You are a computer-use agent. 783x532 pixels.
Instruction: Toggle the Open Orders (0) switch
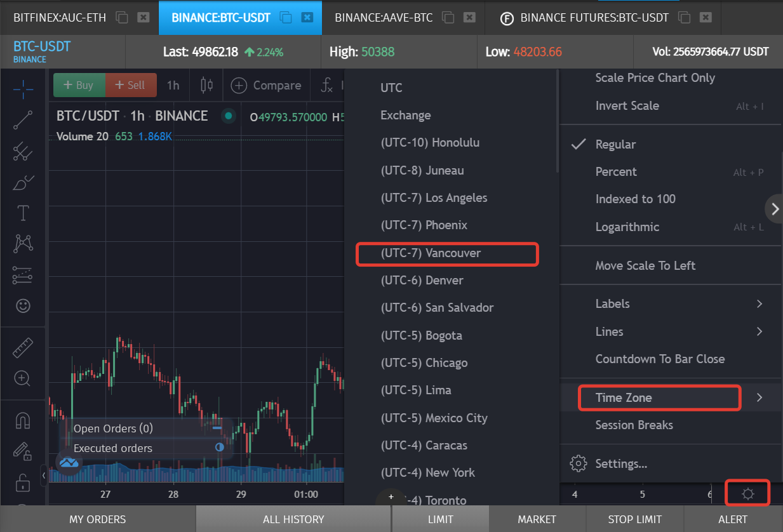pyautogui.click(x=217, y=428)
